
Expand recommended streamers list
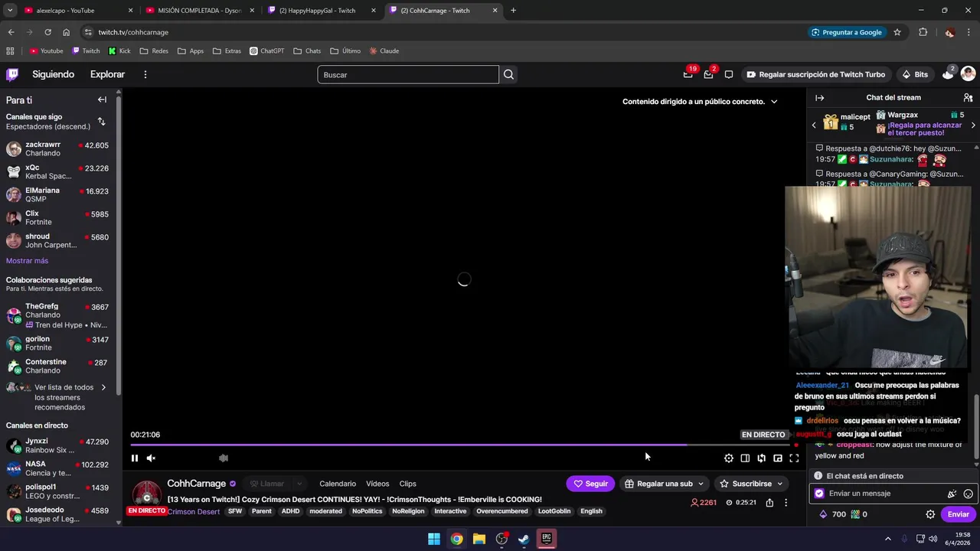[x=58, y=397]
